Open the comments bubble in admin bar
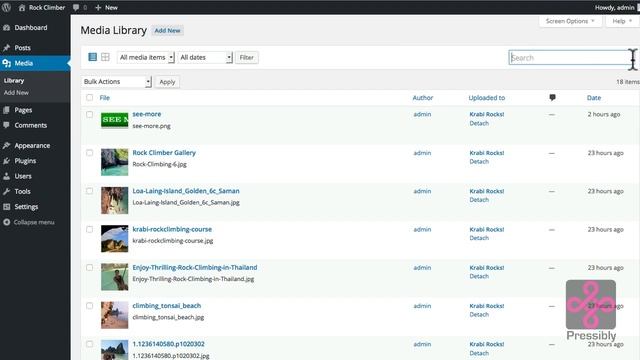The width and height of the screenshot is (640, 360). tap(80, 7)
